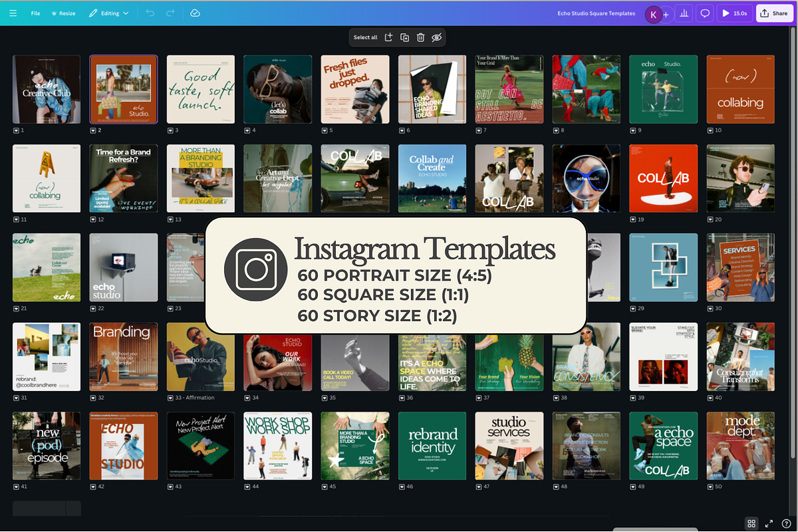Select page 19 red COLLAB thumbnail
The image size is (798, 532).
click(664, 178)
